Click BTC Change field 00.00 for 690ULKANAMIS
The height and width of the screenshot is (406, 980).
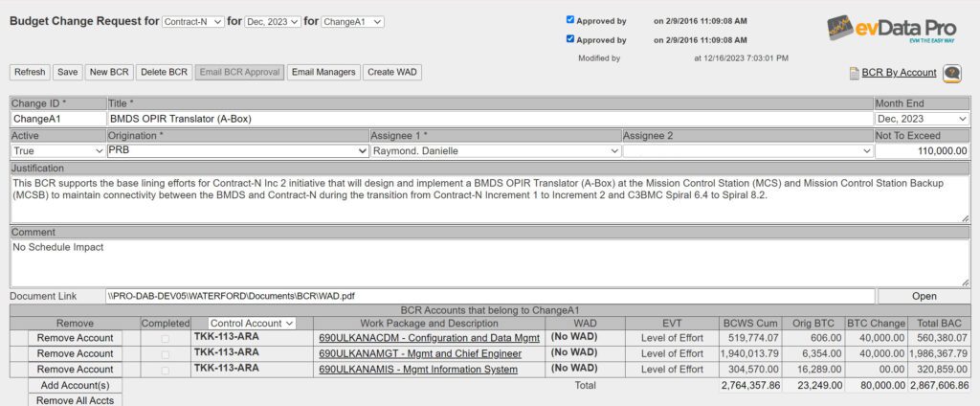pos(875,369)
